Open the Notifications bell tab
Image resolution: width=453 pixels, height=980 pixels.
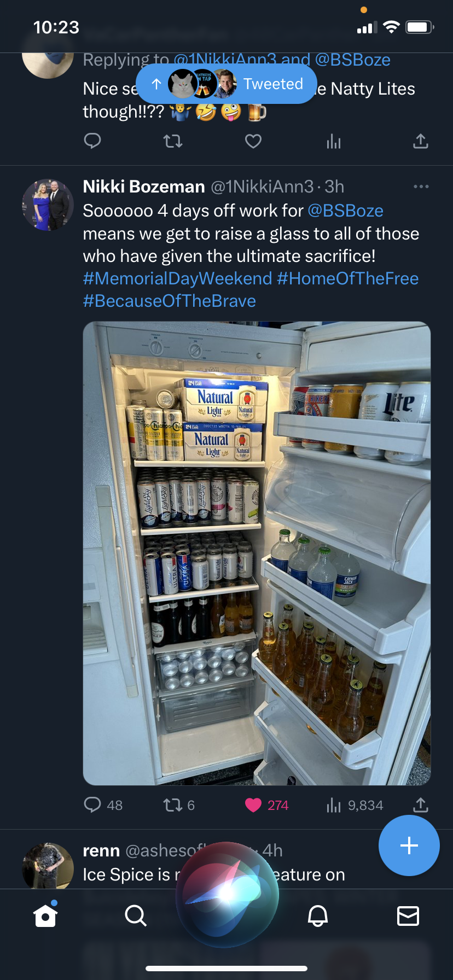318,915
